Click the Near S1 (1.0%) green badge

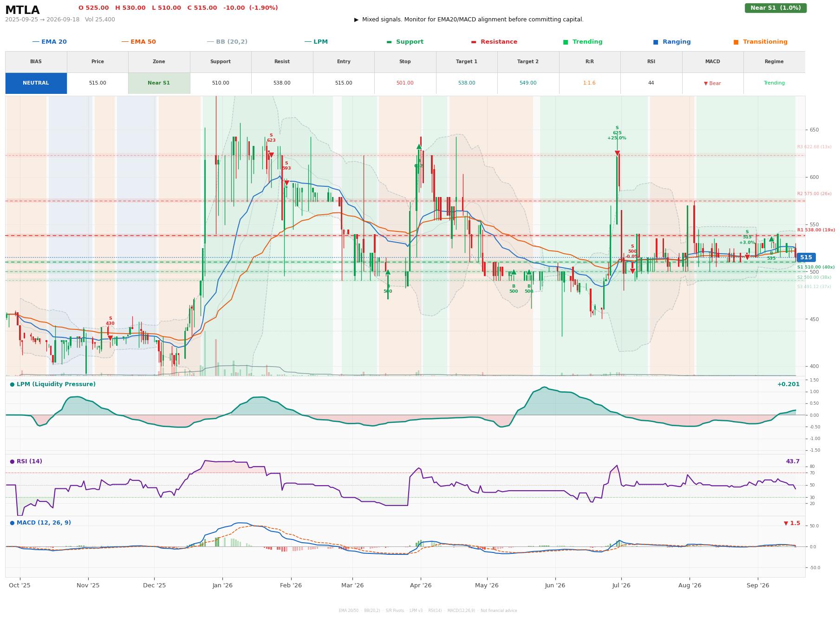pyautogui.click(x=775, y=8)
